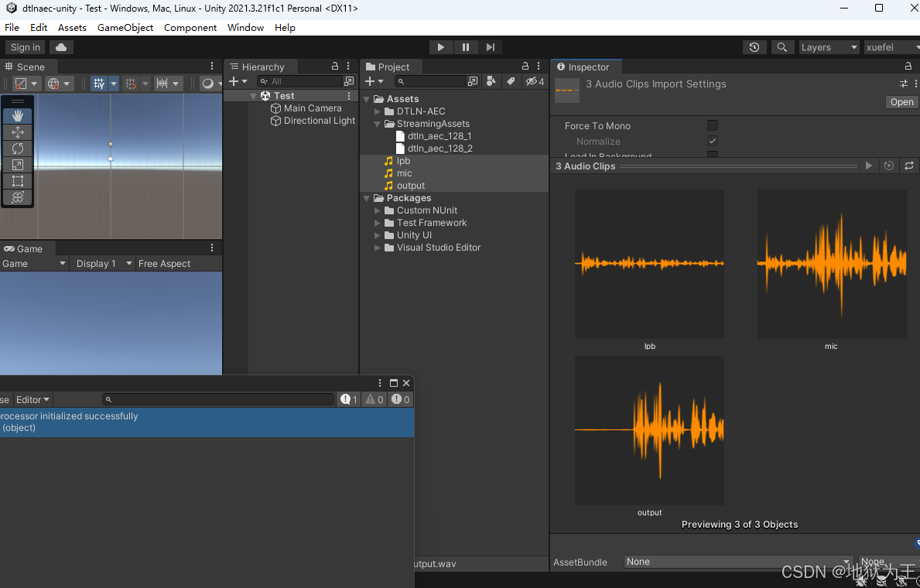920x588 pixels.
Task: Select the Rect tool in Scene
Action: point(18,181)
